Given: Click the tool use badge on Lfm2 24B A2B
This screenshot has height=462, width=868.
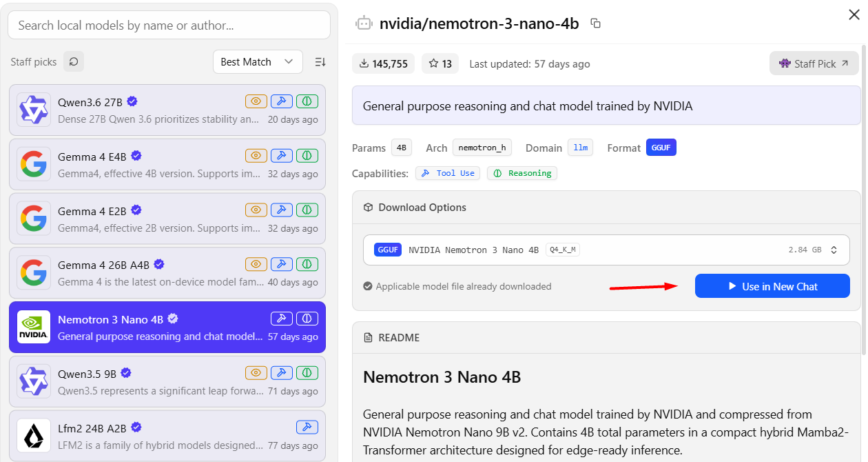Looking at the screenshot, I should 307,427.
